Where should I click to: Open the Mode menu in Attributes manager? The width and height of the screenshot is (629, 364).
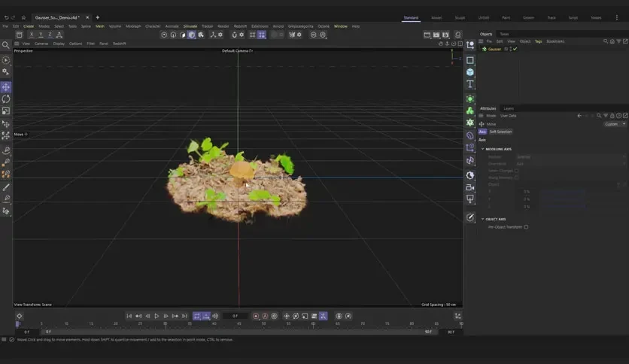coord(491,116)
